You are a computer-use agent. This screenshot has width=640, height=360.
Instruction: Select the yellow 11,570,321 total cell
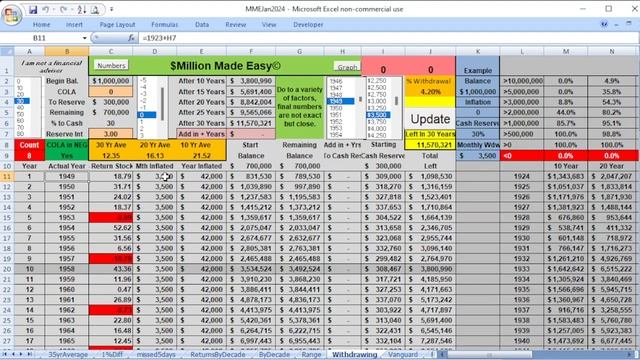[x=430, y=145]
